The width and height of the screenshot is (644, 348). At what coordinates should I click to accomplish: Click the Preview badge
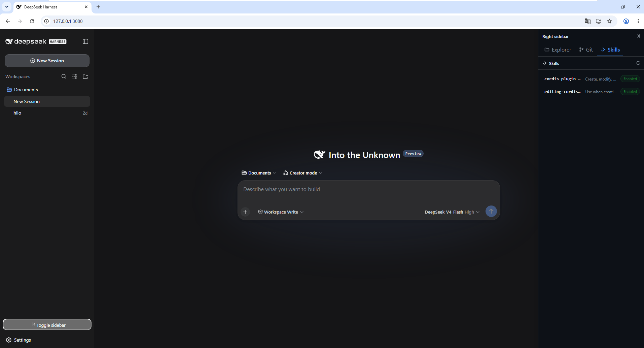click(x=413, y=154)
